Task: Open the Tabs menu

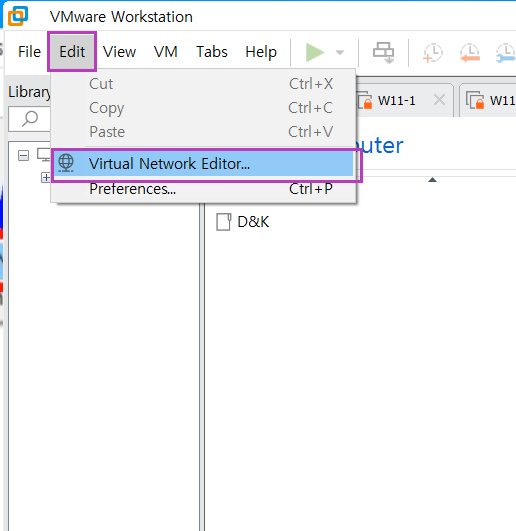Action: click(x=212, y=52)
